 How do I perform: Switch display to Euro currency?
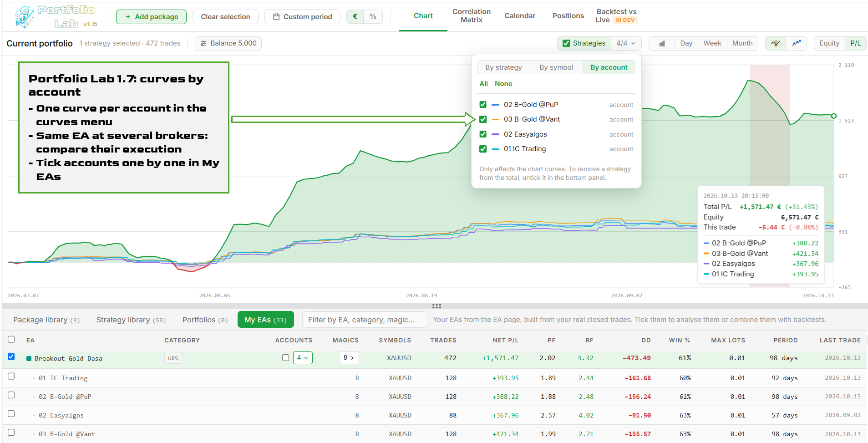[x=355, y=16]
